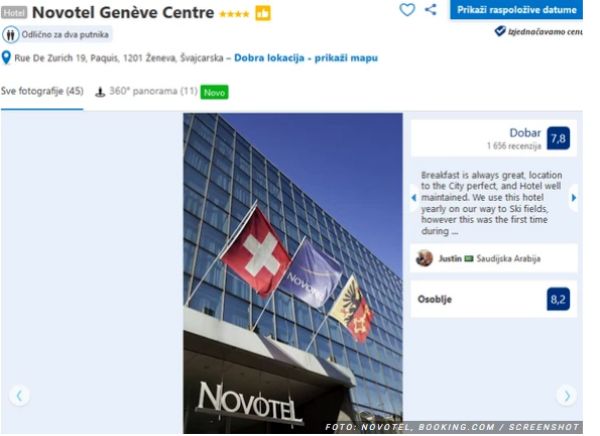Click the 360° panorama tripod icon
Screen dimensions: 600x436
click(x=100, y=92)
